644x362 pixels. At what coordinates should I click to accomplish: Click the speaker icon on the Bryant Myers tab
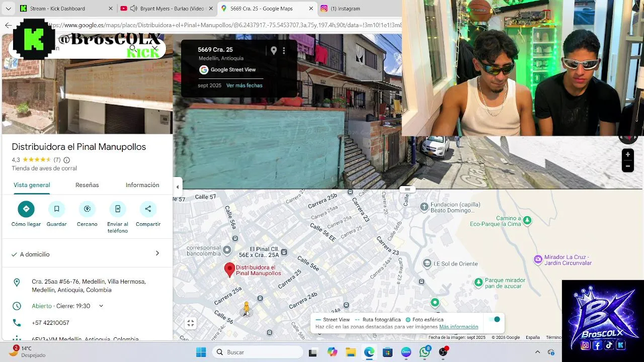[133, 9]
